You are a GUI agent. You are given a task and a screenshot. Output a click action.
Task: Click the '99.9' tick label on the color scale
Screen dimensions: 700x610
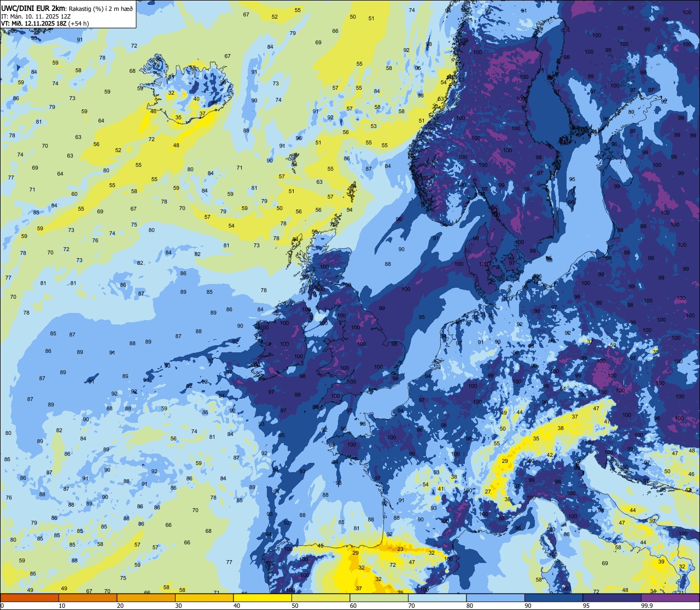[647, 606]
